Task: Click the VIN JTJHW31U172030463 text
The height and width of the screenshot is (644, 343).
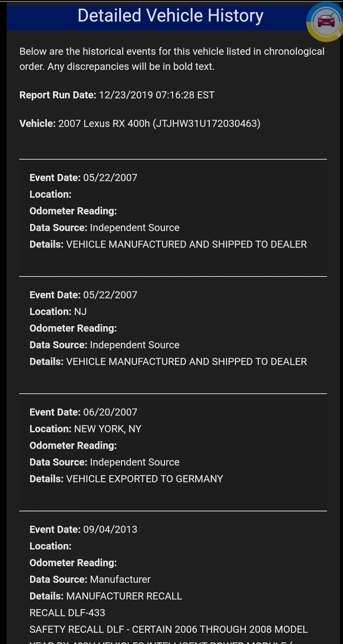Action: 207,124
